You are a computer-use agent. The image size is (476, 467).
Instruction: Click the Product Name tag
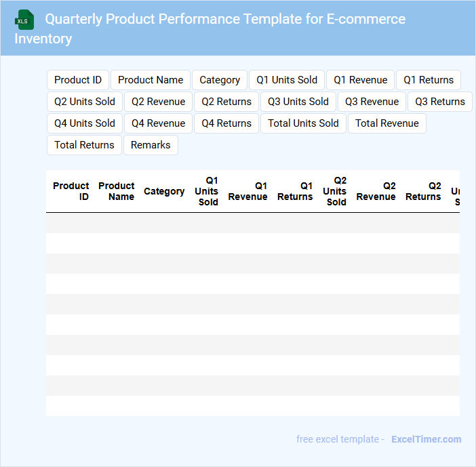click(x=151, y=80)
